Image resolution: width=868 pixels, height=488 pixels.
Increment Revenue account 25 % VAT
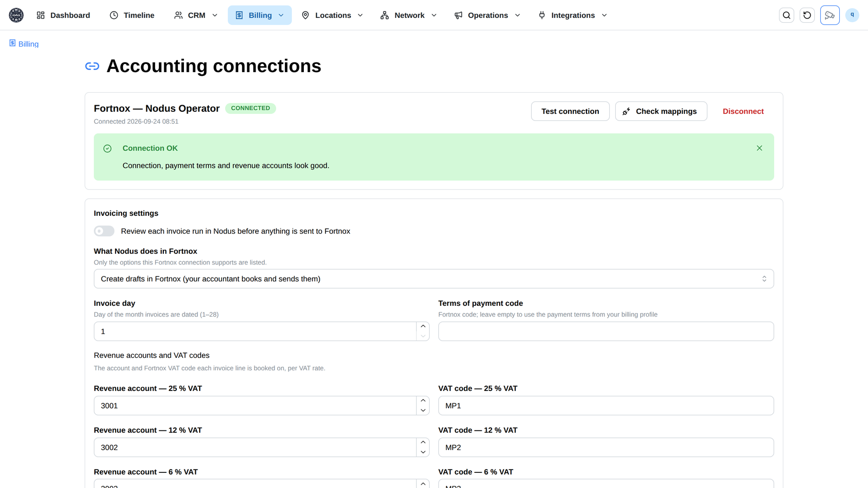pyautogui.click(x=423, y=401)
